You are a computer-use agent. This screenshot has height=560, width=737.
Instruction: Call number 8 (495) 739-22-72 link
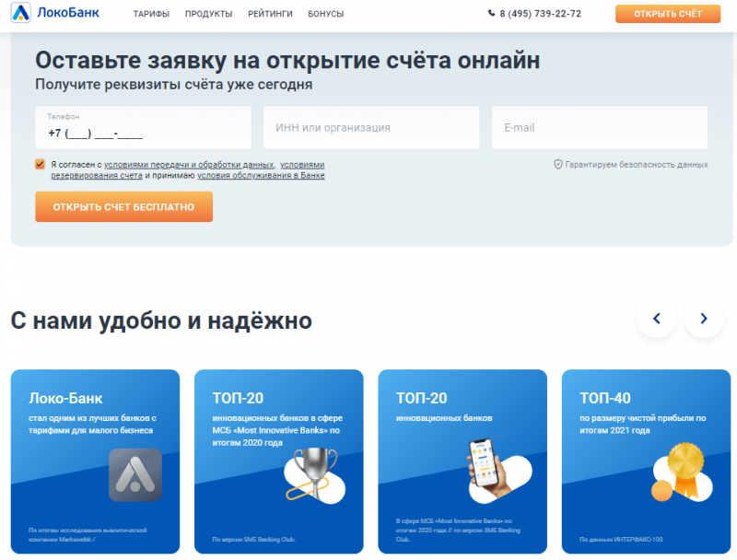[x=540, y=14]
